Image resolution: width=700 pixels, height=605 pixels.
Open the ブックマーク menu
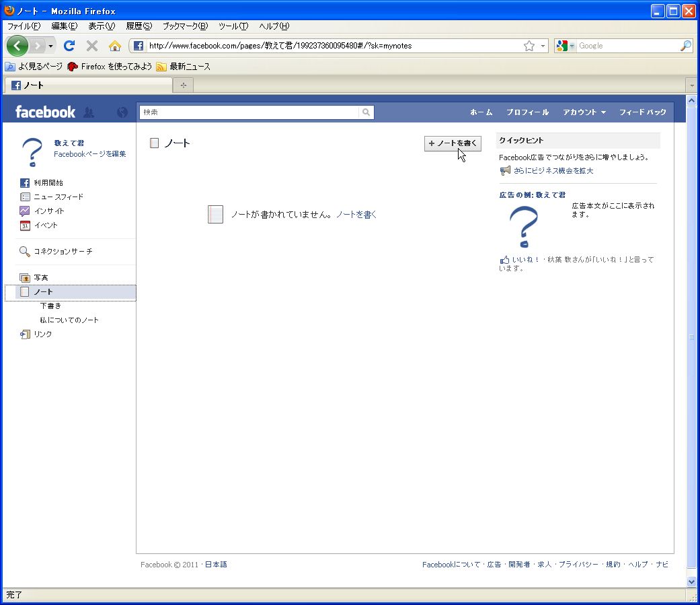185,26
